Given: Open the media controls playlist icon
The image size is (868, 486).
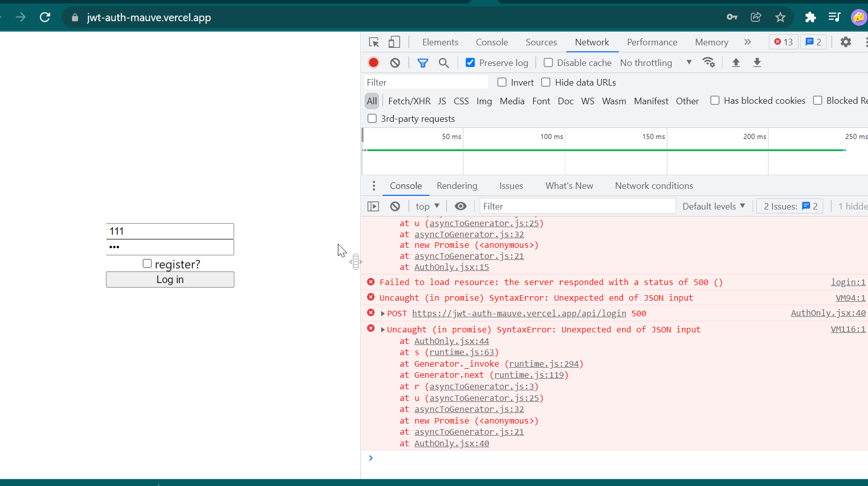Looking at the screenshot, I should click(834, 17).
